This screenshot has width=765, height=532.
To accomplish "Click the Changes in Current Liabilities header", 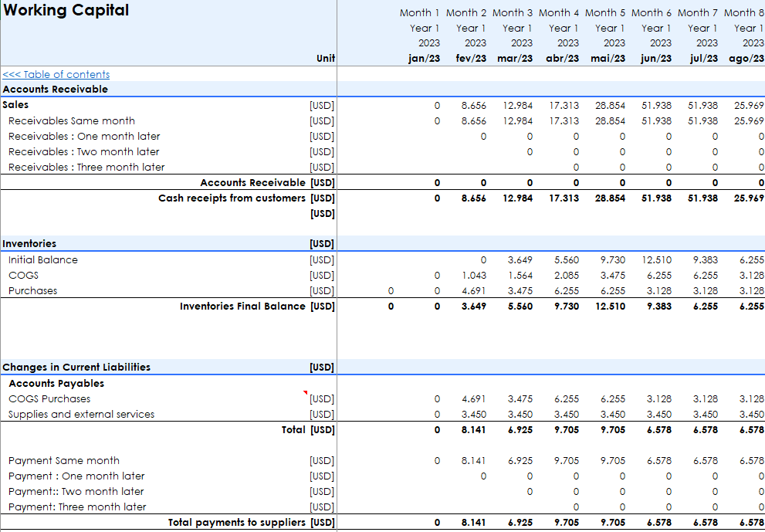I will [x=76, y=368].
